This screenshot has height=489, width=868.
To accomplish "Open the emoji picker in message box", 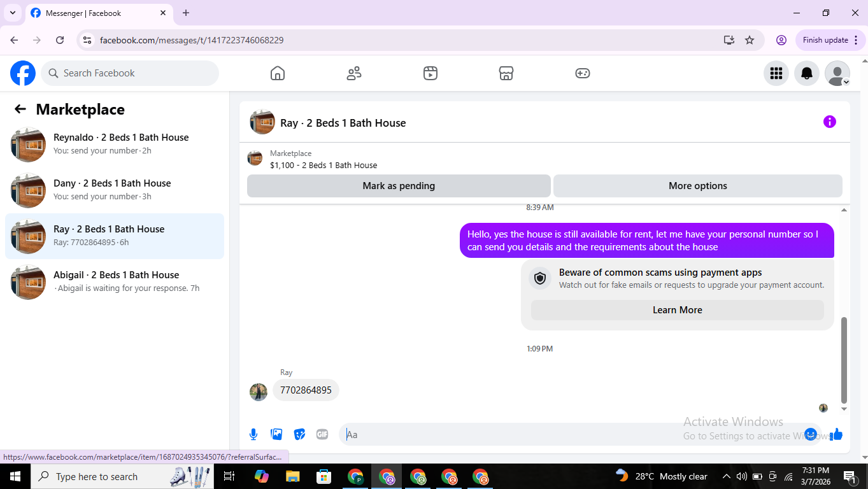I will tap(811, 434).
